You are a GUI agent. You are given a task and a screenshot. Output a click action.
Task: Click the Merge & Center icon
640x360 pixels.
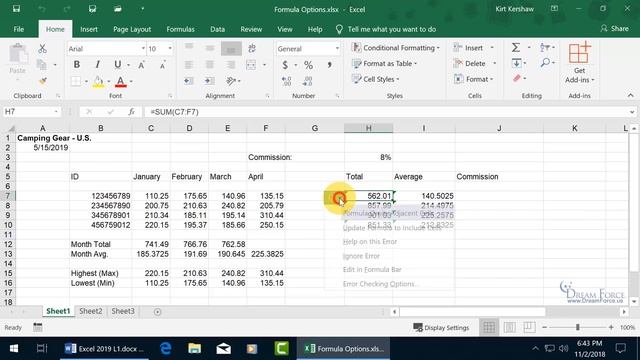[251, 64]
